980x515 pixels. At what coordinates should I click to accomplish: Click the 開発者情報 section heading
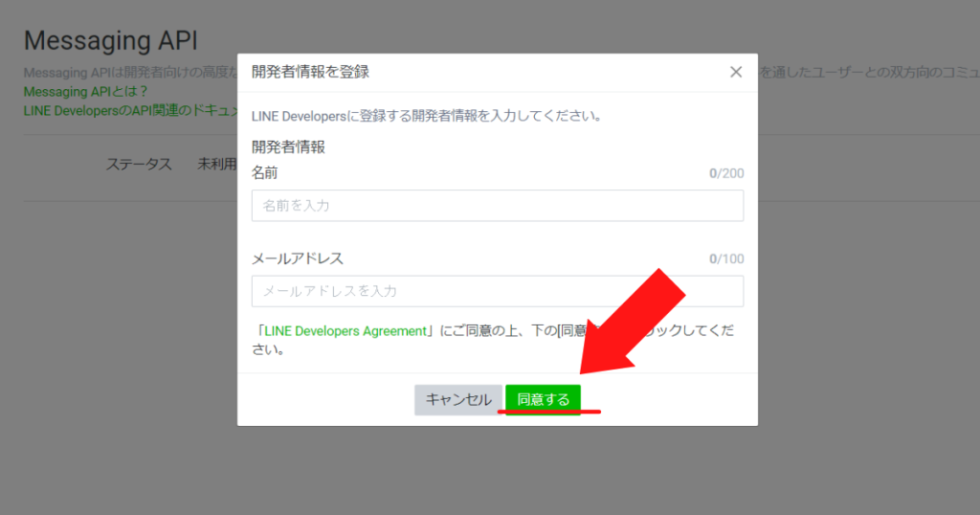coord(288,146)
